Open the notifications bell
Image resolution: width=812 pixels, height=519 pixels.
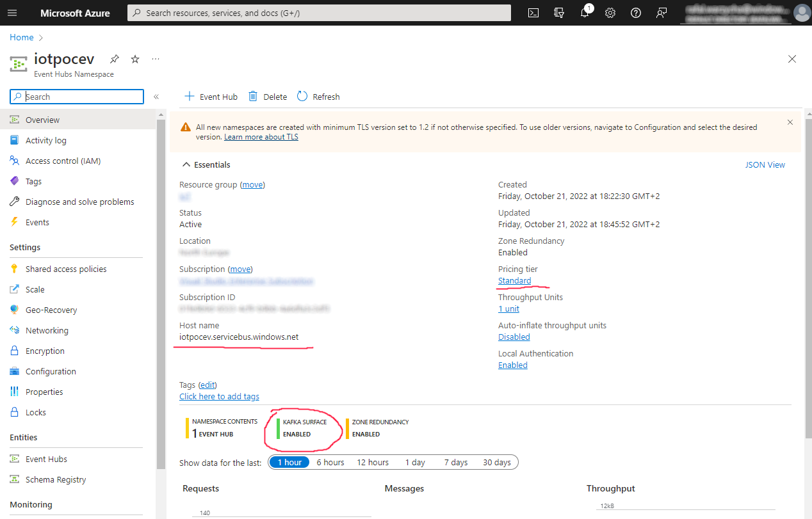click(x=585, y=13)
